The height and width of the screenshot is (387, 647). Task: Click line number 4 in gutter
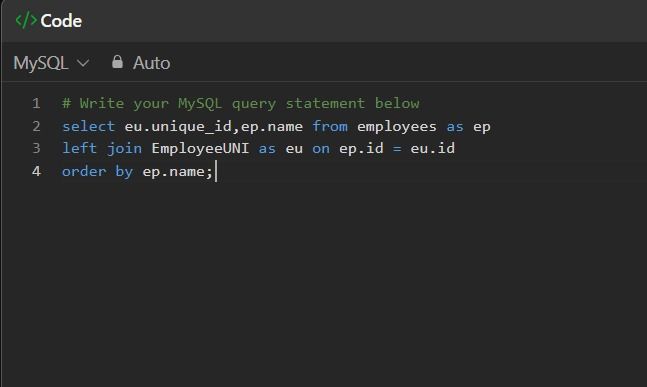36,171
